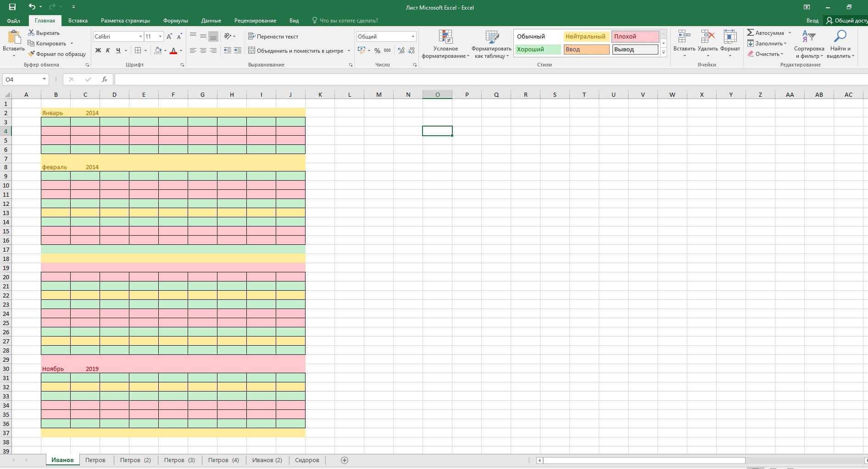
Task: Click Вставить cells icon in Ячейки
Action: [x=684, y=37]
